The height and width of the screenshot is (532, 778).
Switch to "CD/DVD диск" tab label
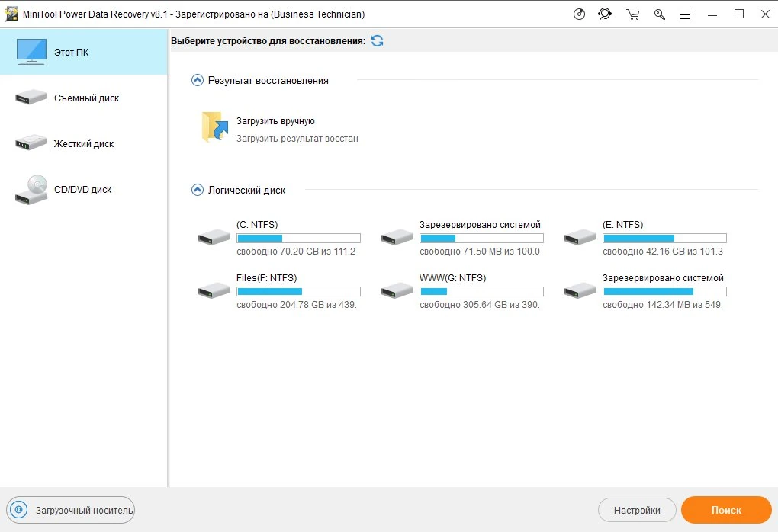(x=83, y=189)
